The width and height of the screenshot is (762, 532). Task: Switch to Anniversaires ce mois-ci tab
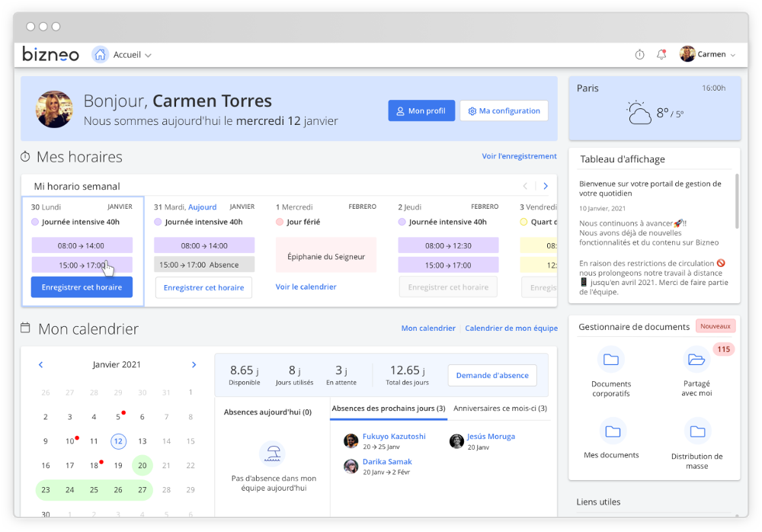(500, 409)
